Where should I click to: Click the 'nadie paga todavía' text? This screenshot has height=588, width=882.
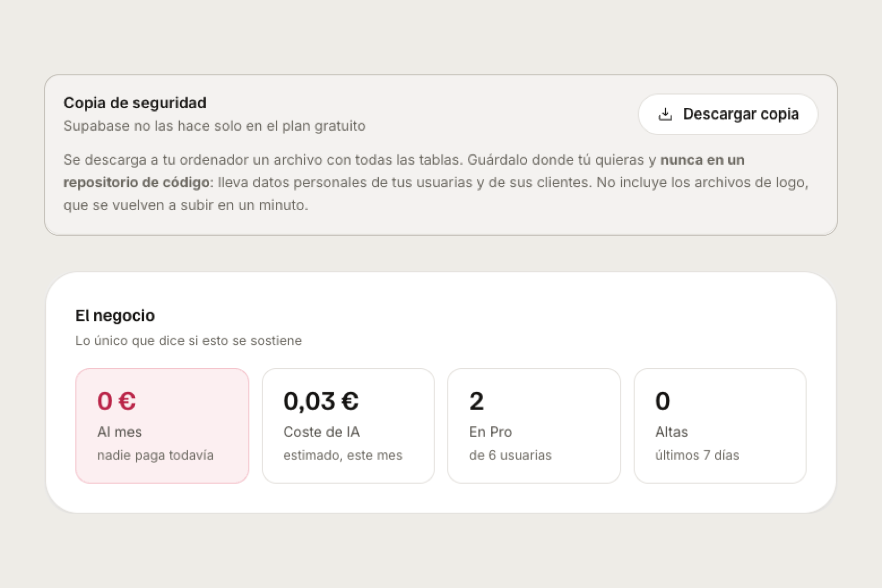[x=155, y=455]
